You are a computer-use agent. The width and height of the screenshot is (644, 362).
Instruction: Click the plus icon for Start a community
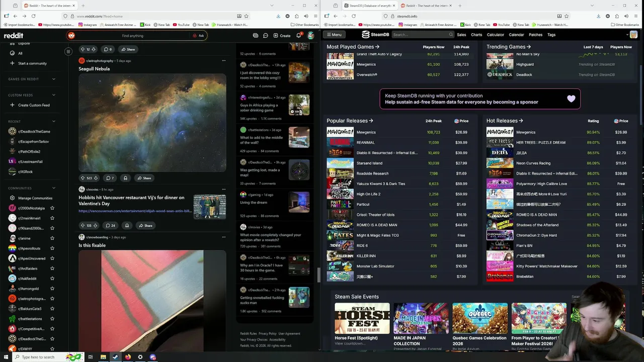(x=12, y=63)
